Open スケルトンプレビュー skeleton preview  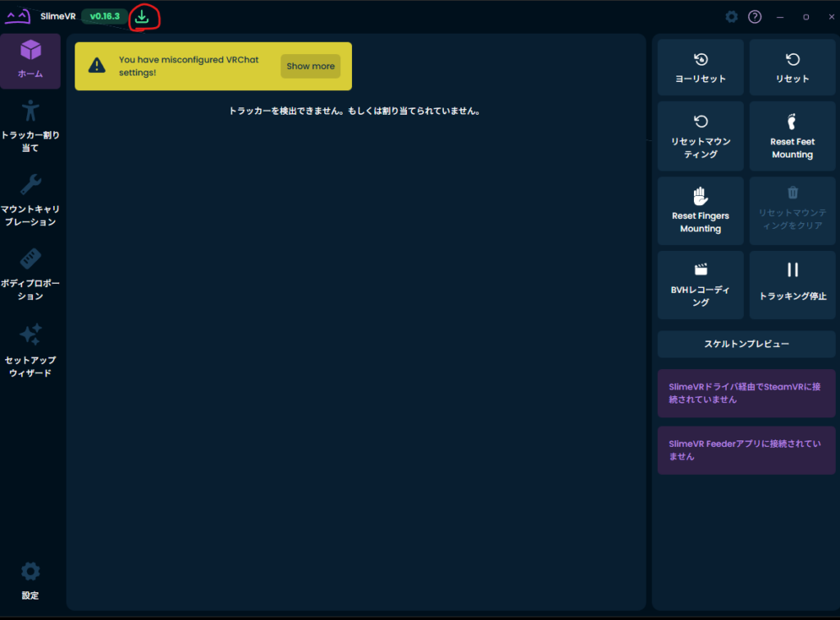[x=746, y=344]
